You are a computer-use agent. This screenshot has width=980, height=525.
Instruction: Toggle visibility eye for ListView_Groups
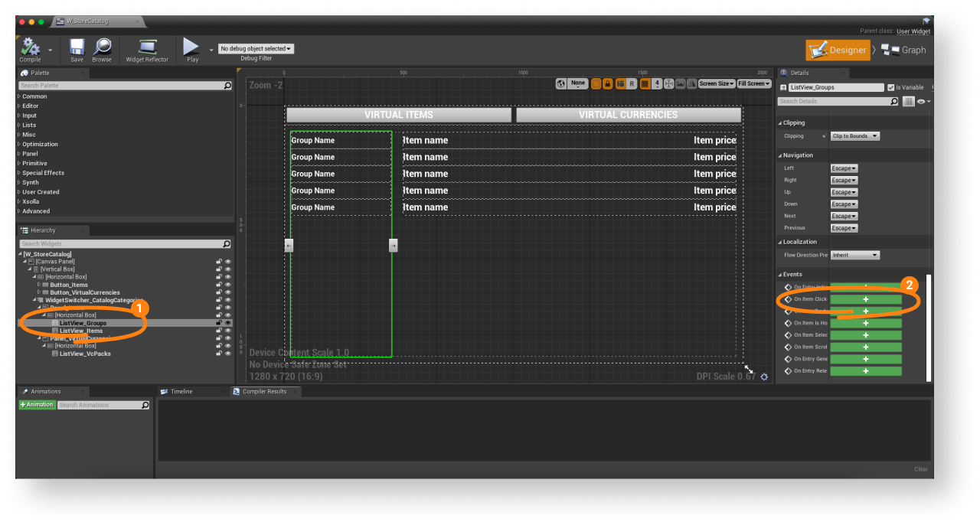click(x=227, y=323)
